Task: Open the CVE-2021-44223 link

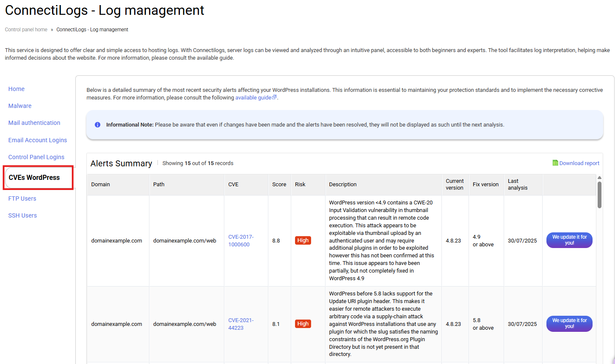Action: 240,324
